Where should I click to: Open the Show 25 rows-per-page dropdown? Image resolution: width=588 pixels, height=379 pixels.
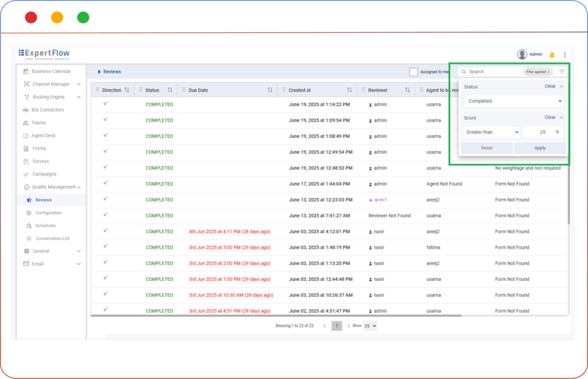(370, 326)
